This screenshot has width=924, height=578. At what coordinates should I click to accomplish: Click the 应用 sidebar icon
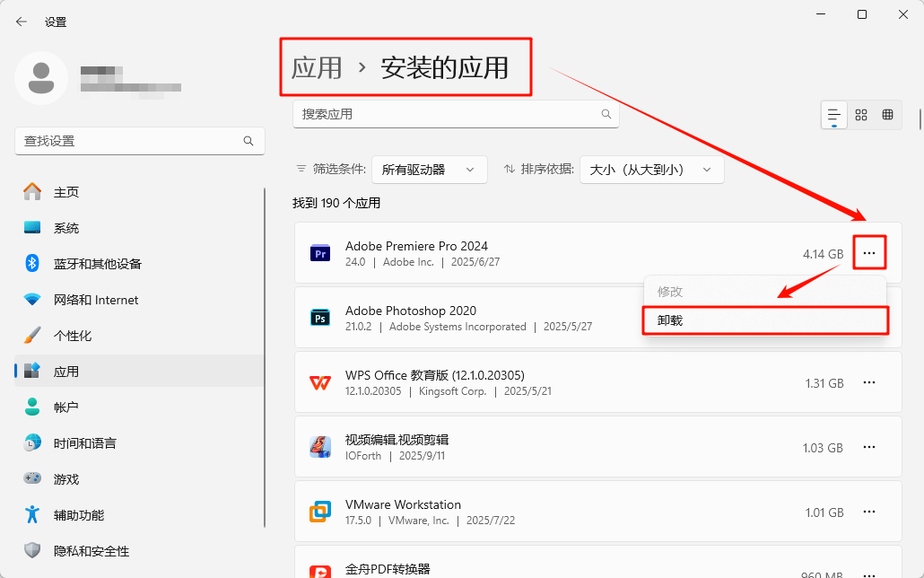point(32,371)
